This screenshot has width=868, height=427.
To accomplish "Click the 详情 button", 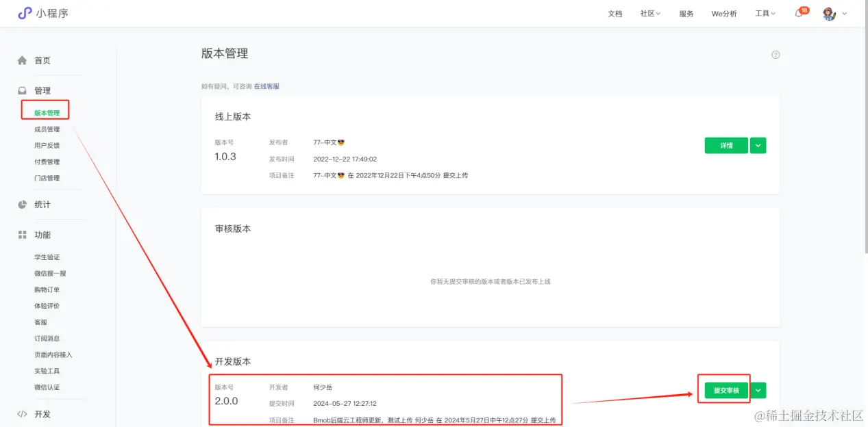I will pos(726,145).
